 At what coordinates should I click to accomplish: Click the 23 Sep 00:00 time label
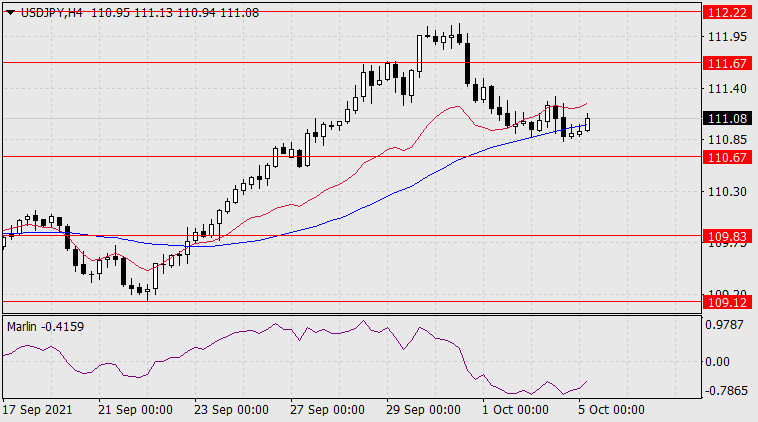click(231, 410)
